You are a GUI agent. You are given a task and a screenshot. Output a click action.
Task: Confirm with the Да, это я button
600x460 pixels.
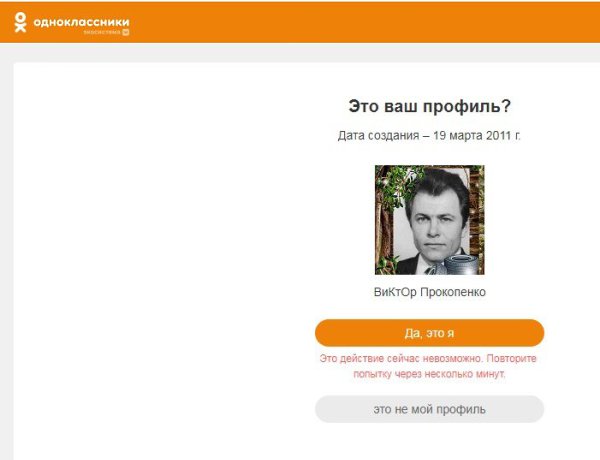tap(429, 333)
